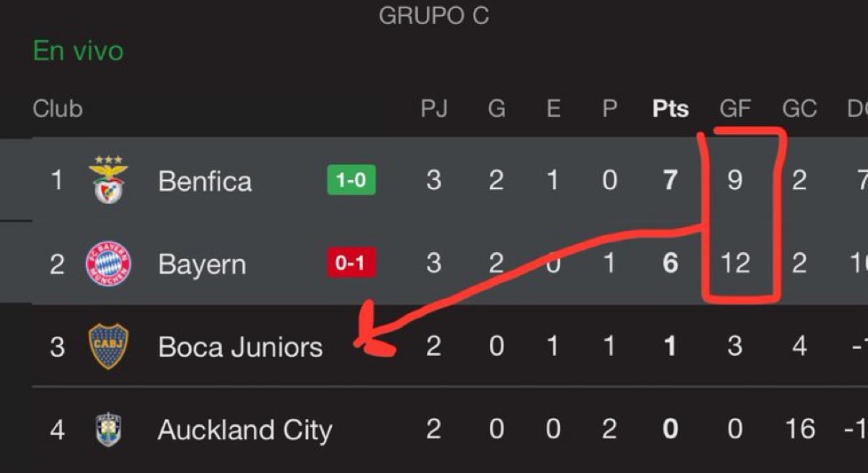Image resolution: width=868 pixels, height=473 pixels.
Task: Select the GRUPO C heading
Action: 434,15
